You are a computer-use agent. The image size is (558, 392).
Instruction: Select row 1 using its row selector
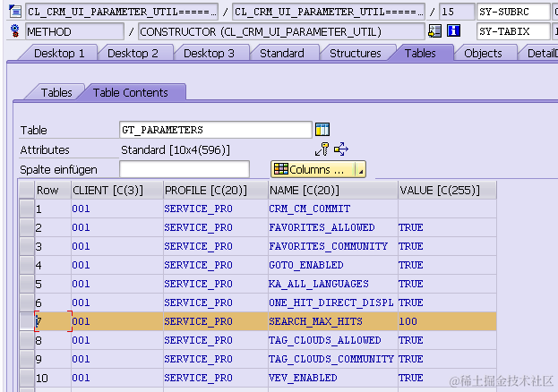27,209
